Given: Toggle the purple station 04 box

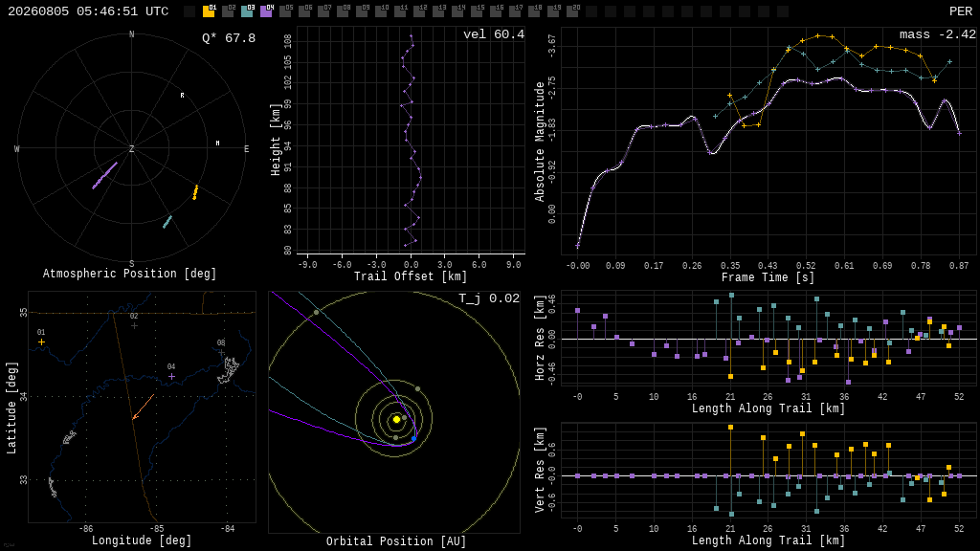Looking at the screenshot, I should 266,11.
